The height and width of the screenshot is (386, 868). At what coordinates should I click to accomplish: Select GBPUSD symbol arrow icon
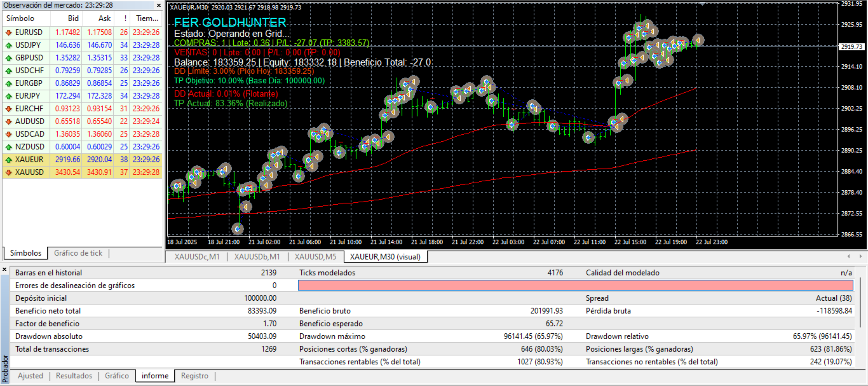(x=8, y=58)
